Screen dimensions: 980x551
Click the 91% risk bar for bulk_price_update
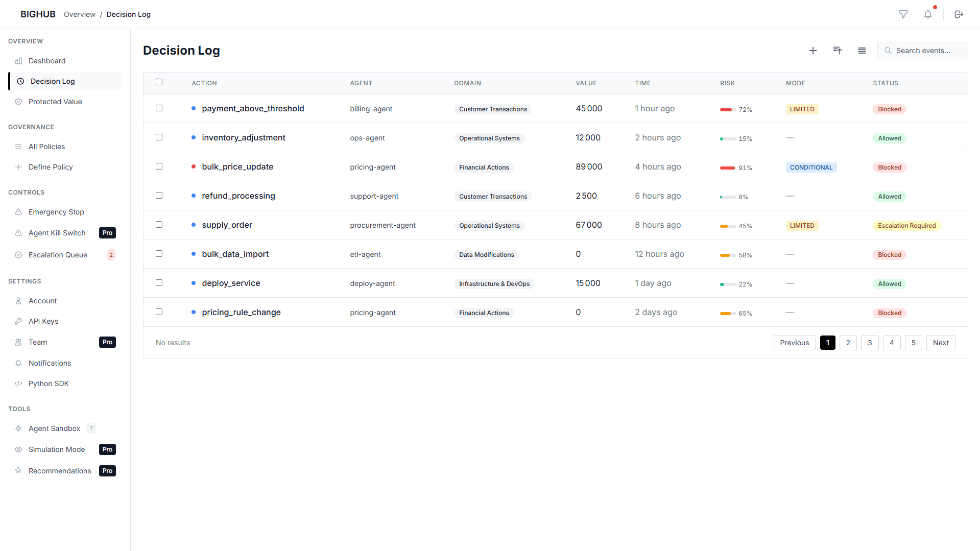[727, 167]
